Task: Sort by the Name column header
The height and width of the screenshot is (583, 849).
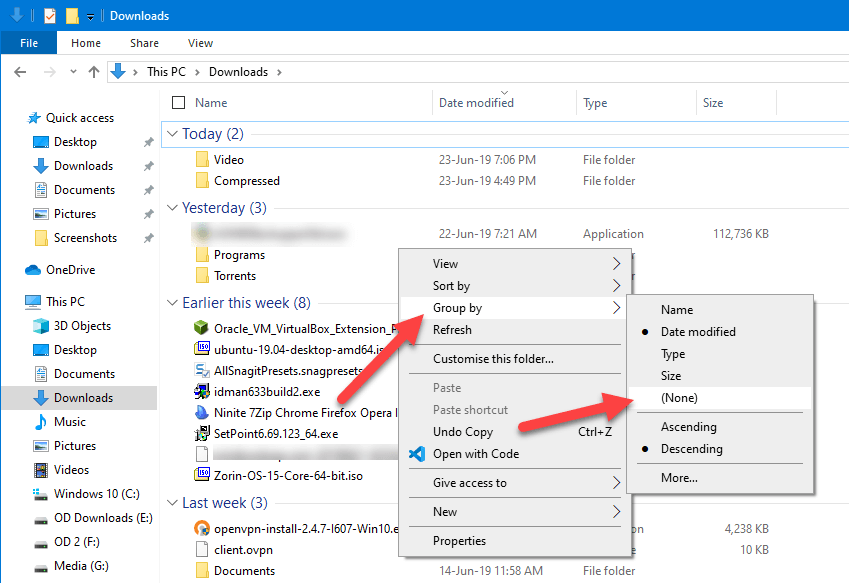Action: 211,103
